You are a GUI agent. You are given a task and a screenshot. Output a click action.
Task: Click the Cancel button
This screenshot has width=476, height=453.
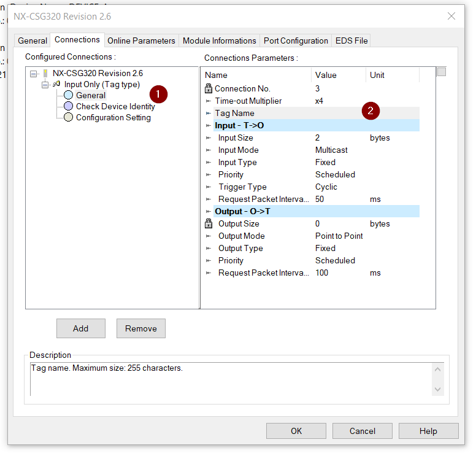point(362,431)
